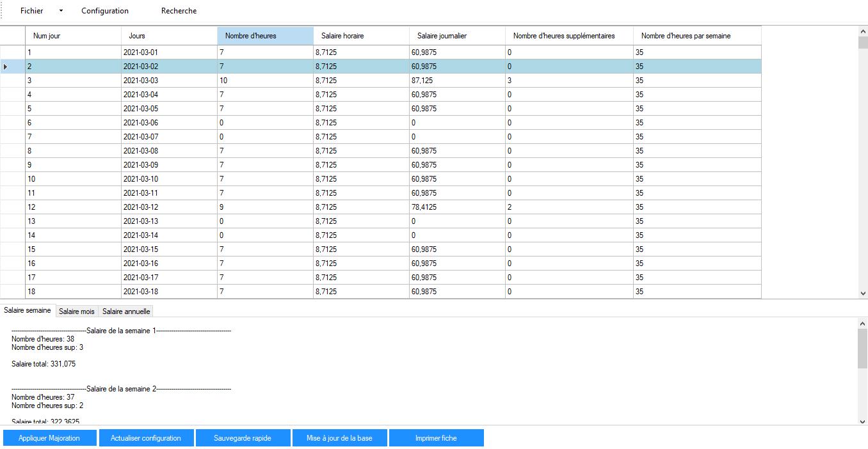Click Imprimer fiche button
868x449 pixels.
tap(436, 438)
